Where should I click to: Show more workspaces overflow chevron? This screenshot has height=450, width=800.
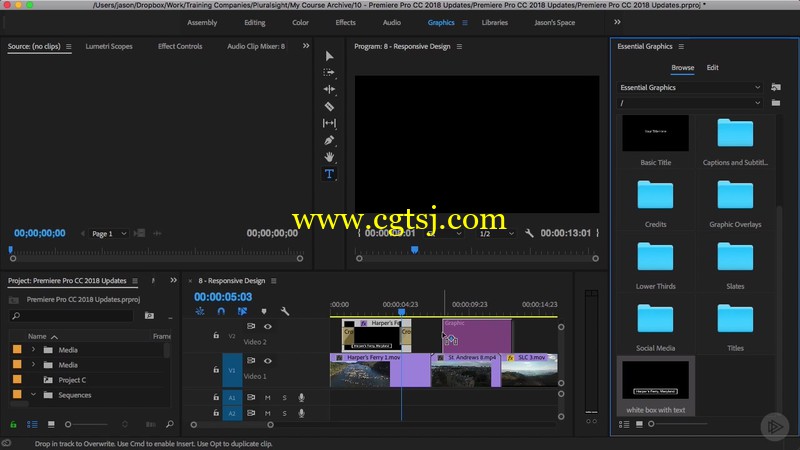tap(617, 22)
